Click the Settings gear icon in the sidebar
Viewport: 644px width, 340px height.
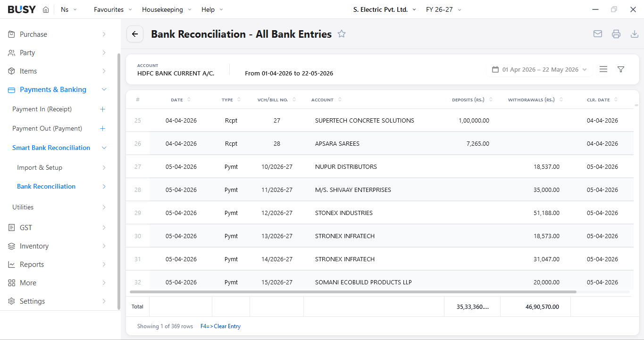point(12,301)
